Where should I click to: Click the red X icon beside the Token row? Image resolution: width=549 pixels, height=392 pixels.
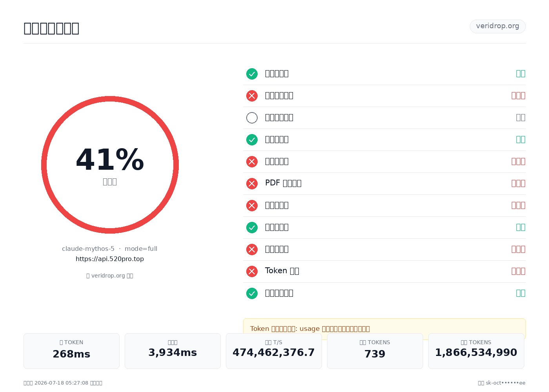(252, 271)
